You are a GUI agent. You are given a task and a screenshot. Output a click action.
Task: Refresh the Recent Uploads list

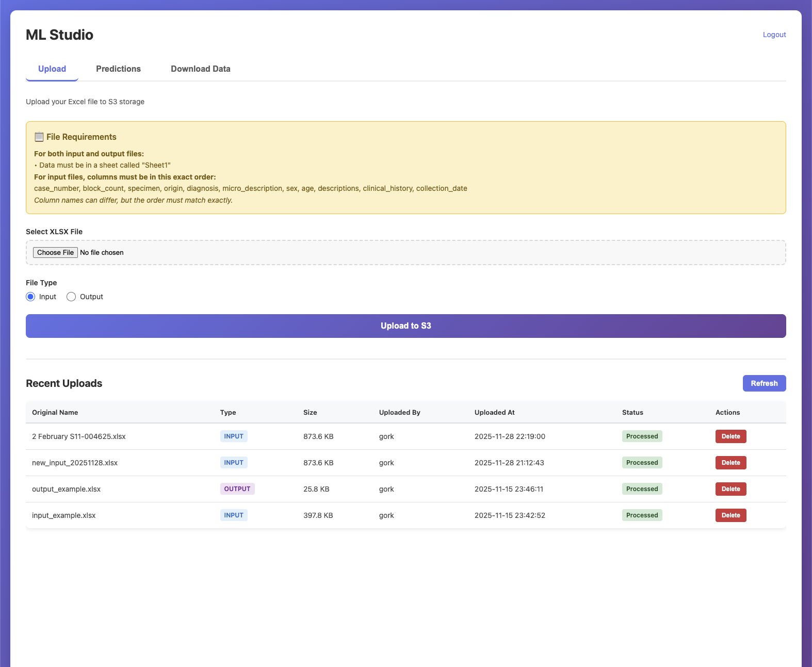[764, 383]
